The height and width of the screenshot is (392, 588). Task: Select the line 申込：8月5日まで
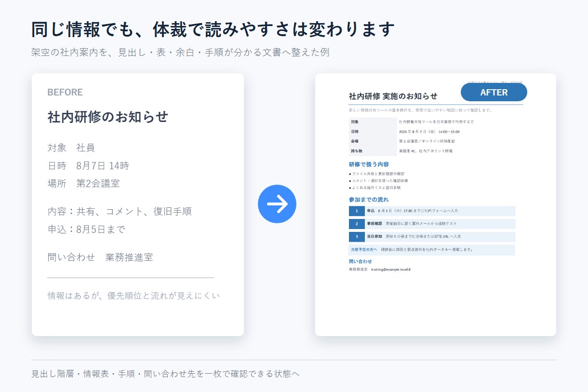point(86,230)
